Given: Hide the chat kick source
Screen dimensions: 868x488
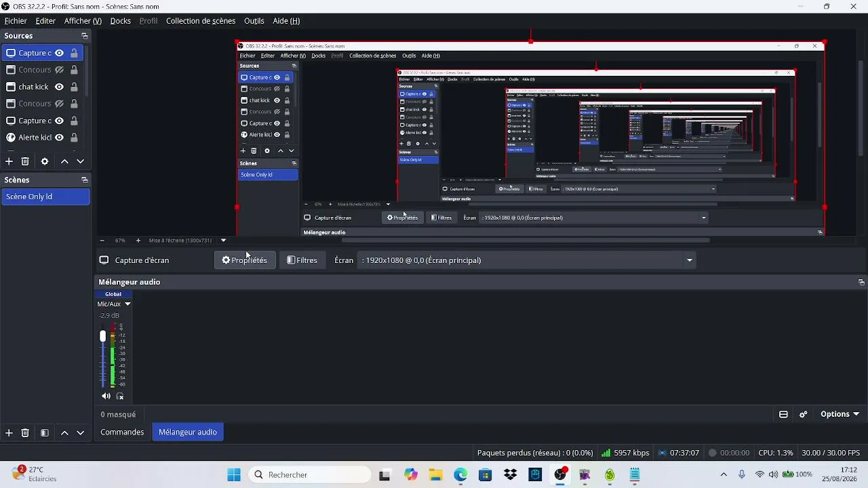Looking at the screenshot, I should point(59,87).
